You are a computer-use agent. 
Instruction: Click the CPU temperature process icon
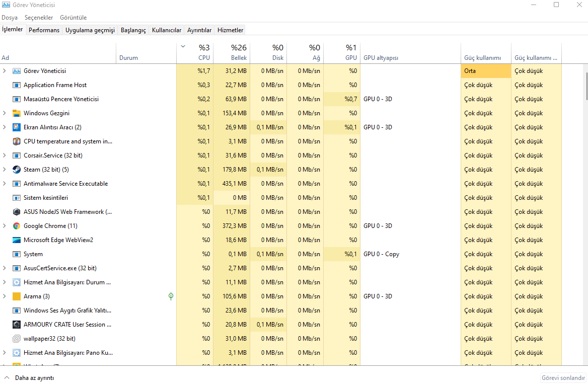17,141
